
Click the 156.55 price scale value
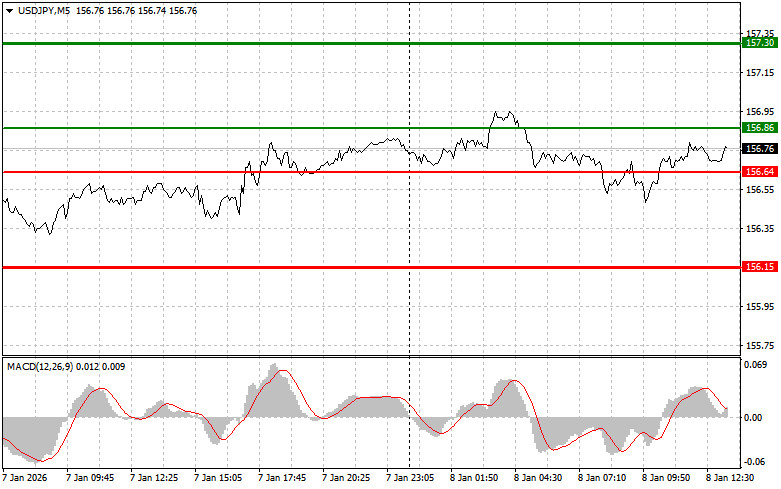[x=760, y=190]
